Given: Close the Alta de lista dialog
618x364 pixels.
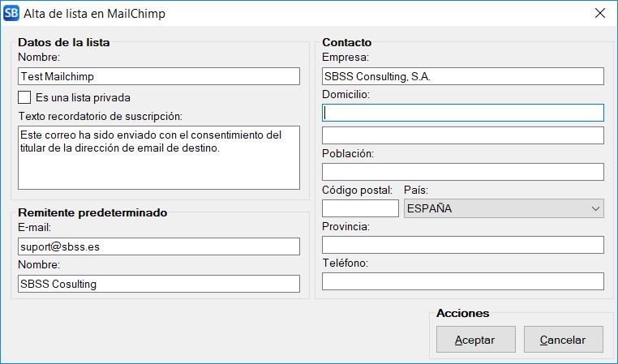Looking at the screenshot, I should click(599, 13).
